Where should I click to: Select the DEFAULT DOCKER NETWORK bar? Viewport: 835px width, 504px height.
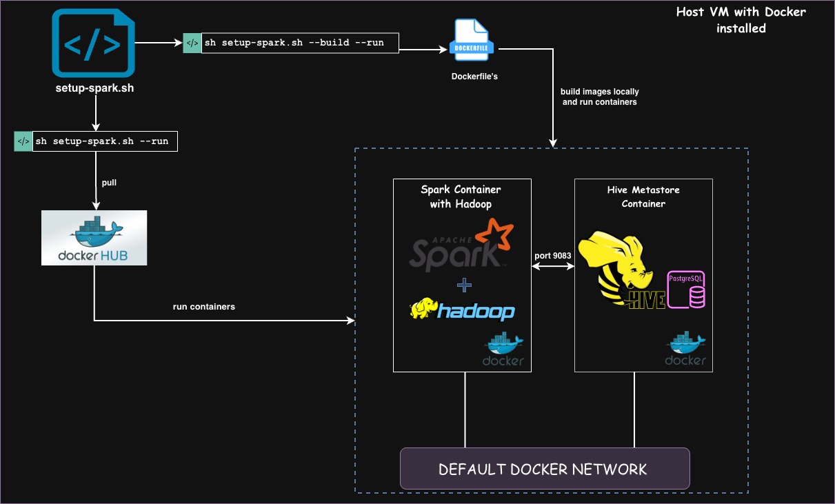tap(544, 469)
